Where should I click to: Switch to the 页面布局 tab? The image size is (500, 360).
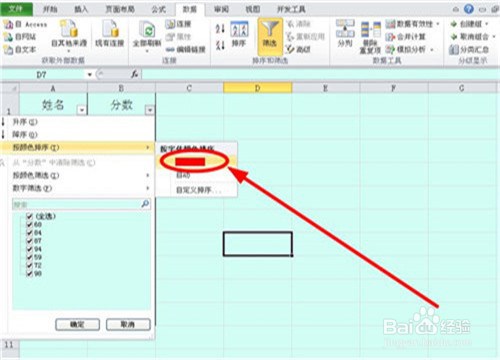[120, 9]
